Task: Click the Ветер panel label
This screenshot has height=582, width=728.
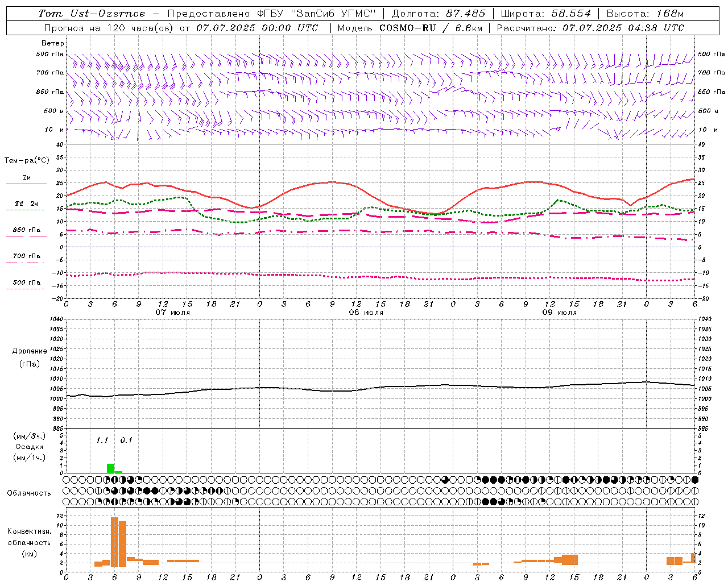Action: (x=53, y=43)
